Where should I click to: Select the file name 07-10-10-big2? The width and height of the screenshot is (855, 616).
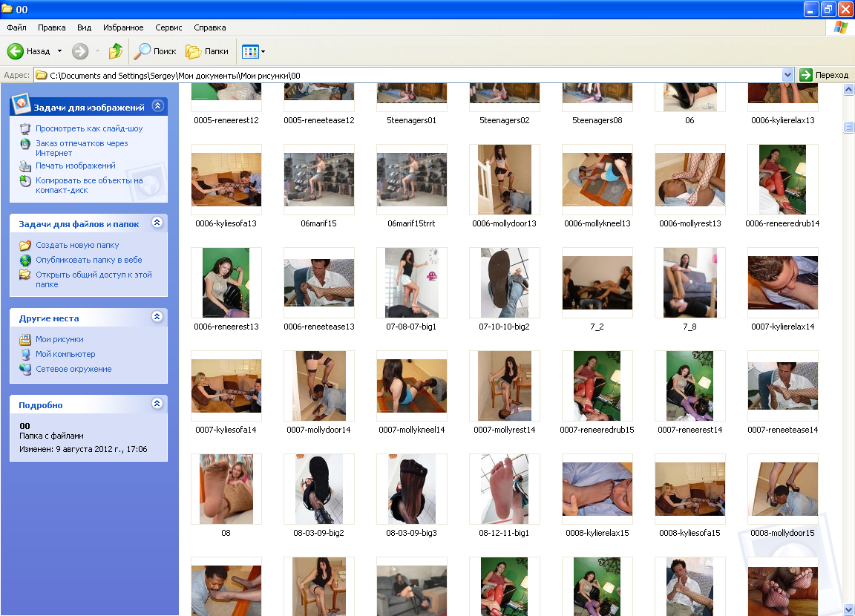[x=505, y=327]
